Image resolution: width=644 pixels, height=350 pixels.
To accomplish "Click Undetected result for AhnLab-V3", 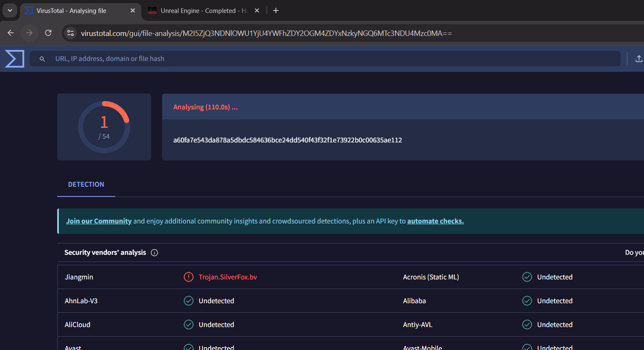I will click(216, 301).
